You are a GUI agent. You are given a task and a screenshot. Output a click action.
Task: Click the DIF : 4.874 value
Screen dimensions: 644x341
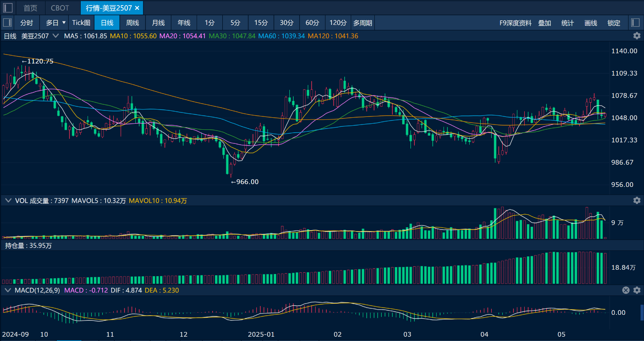point(127,290)
